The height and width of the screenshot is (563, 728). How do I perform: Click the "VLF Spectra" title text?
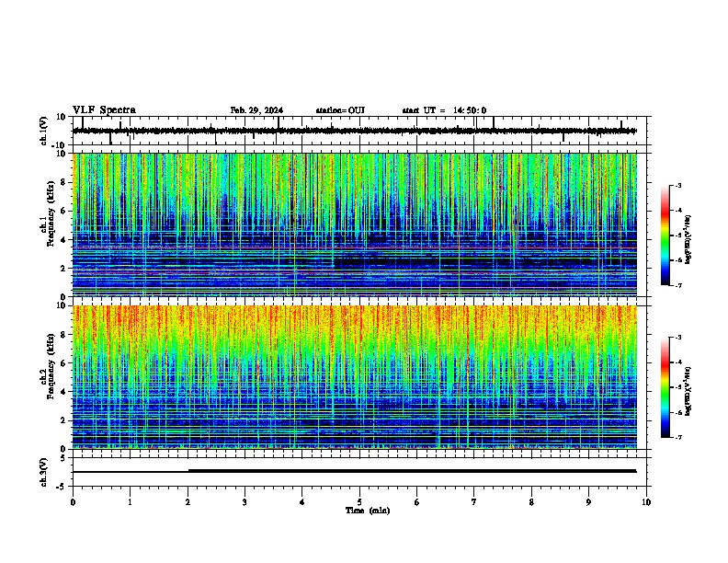[x=104, y=110]
